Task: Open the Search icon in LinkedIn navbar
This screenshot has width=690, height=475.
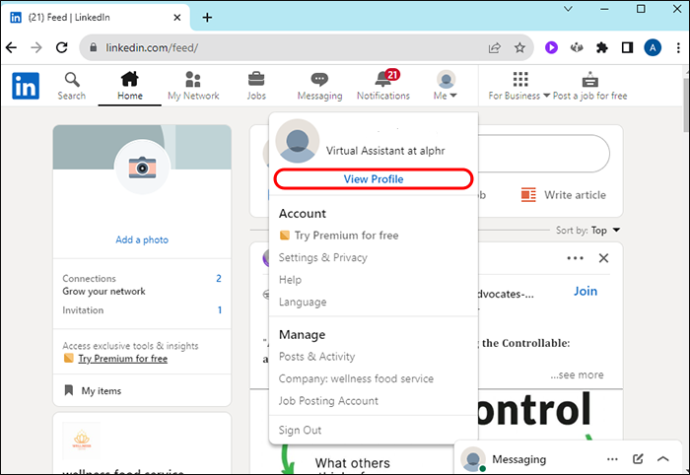Action: 72,86
